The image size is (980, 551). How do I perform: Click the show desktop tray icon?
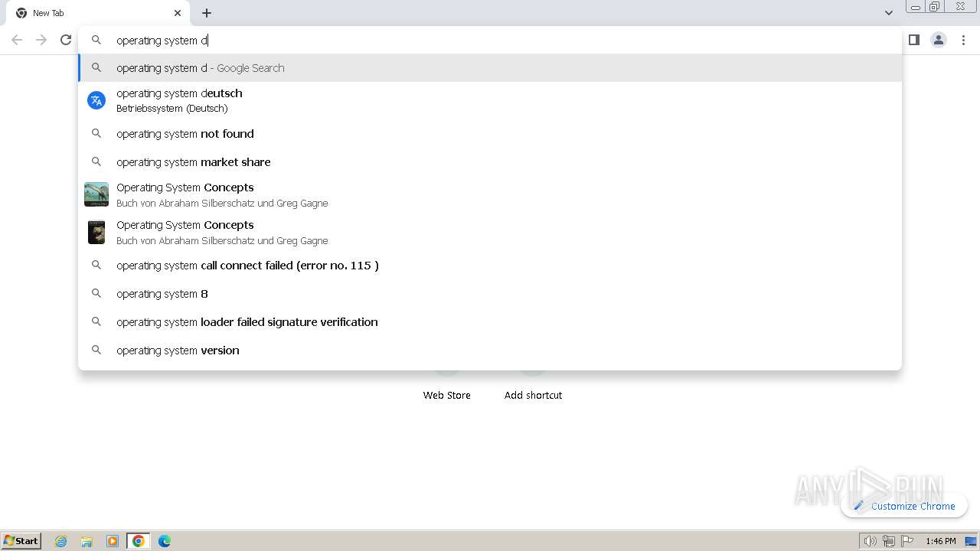coord(971,541)
